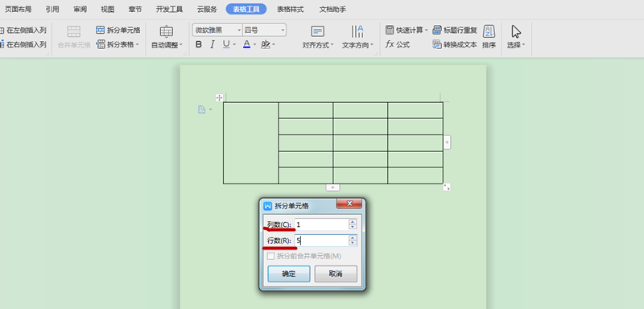Viewport: 644px width, 309px height.
Task: Click the 拆分单元格 icon
Action: click(x=100, y=30)
